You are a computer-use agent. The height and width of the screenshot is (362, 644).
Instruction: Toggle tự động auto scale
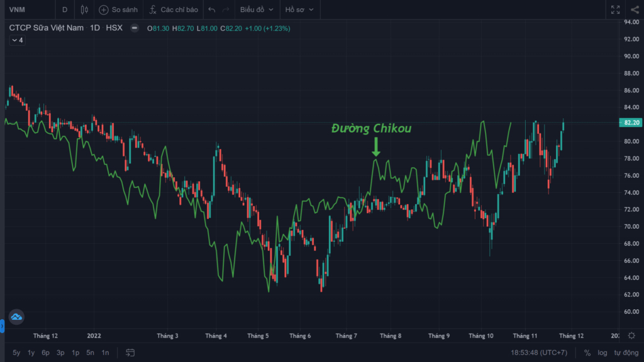pyautogui.click(x=626, y=353)
